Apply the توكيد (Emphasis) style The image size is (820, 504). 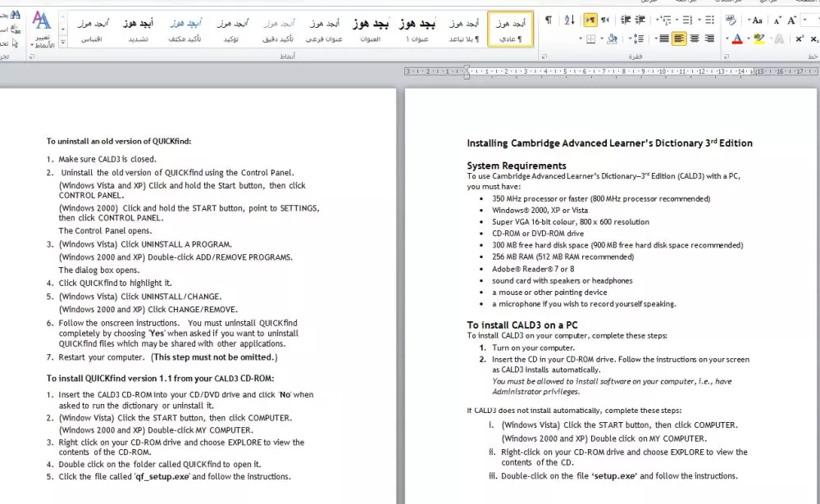[x=232, y=30]
